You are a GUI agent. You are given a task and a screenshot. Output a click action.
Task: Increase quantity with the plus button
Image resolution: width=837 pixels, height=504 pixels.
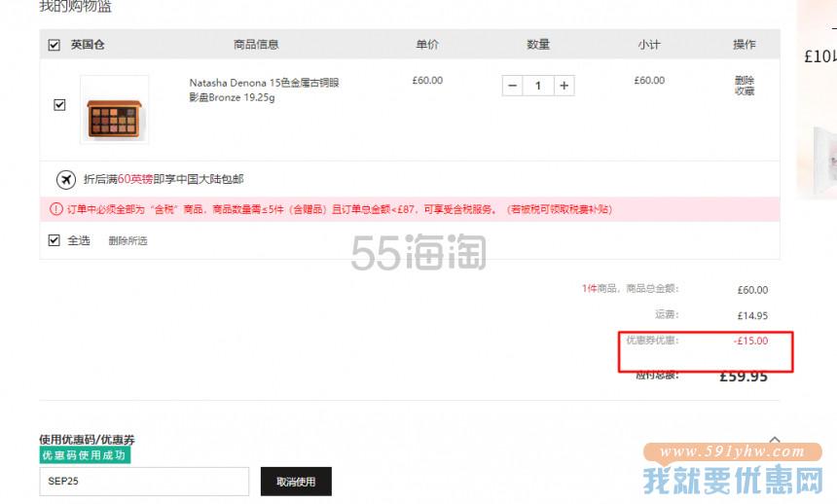[564, 86]
